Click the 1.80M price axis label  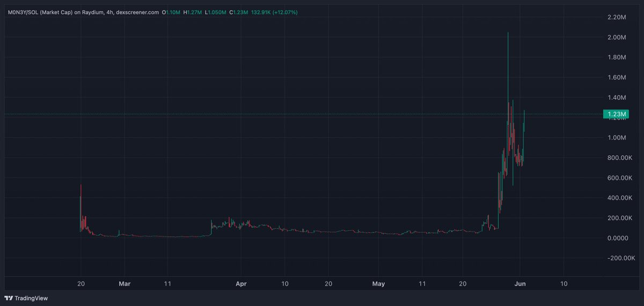(616, 57)
